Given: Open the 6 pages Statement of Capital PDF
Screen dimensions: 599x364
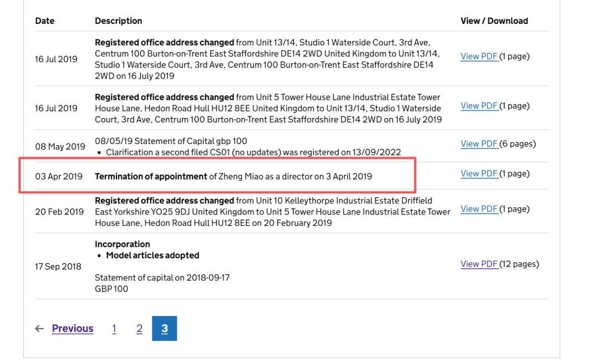Looking at the screenshot, I should click(x=479, y=143).
